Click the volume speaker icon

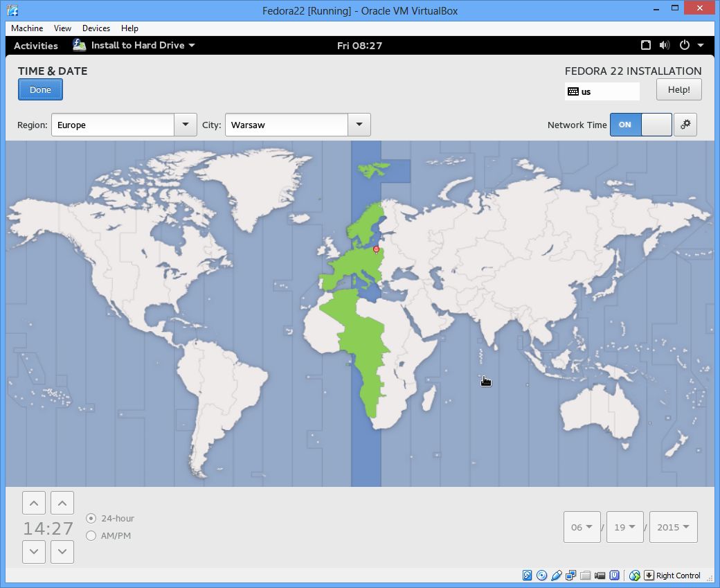point(665,45)
